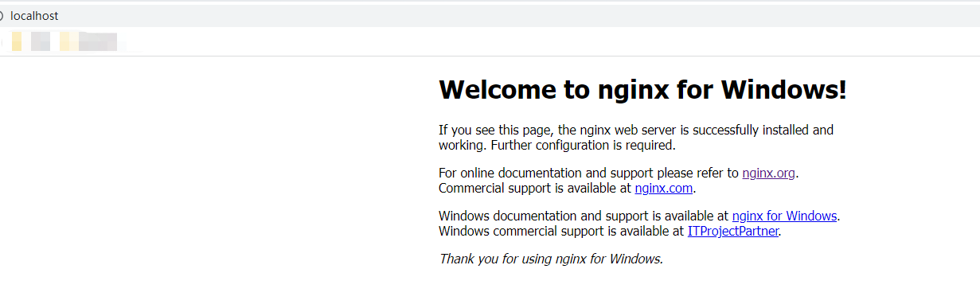Click the empty bookmarks bar area
Screen dimensions: 980x308
[557, 41]
